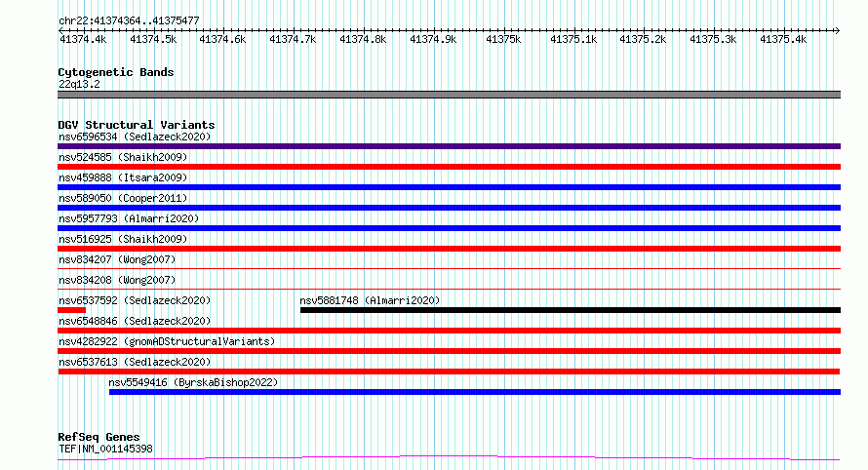Click the 41374.4k ruler position
Image resolution: width=868 pixels, height=470 pixels.
83,39
